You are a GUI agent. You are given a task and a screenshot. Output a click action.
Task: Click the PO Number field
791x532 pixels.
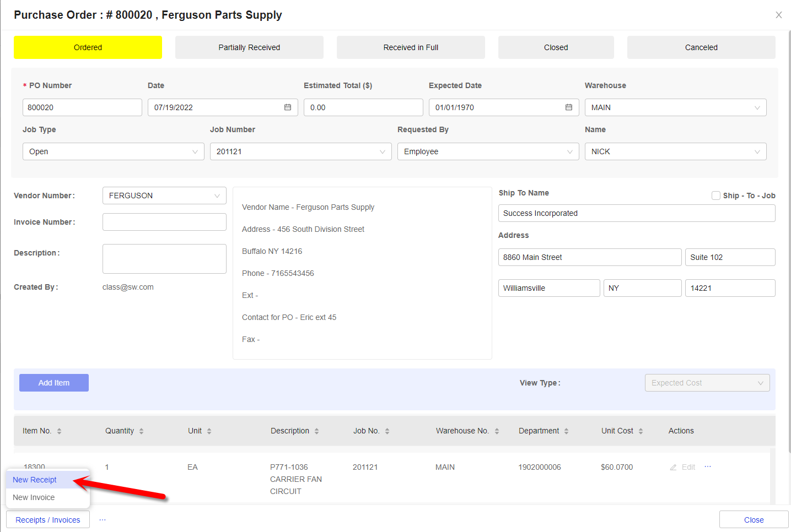pyautogui.click(x=82, y=107)
